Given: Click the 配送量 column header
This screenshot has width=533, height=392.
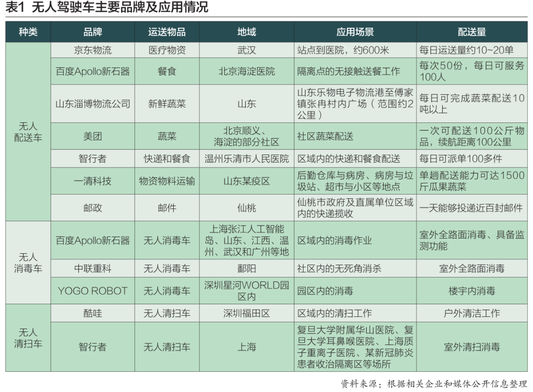Looking at the screenshot, I should pyautogui.click(x=471, y=32).
